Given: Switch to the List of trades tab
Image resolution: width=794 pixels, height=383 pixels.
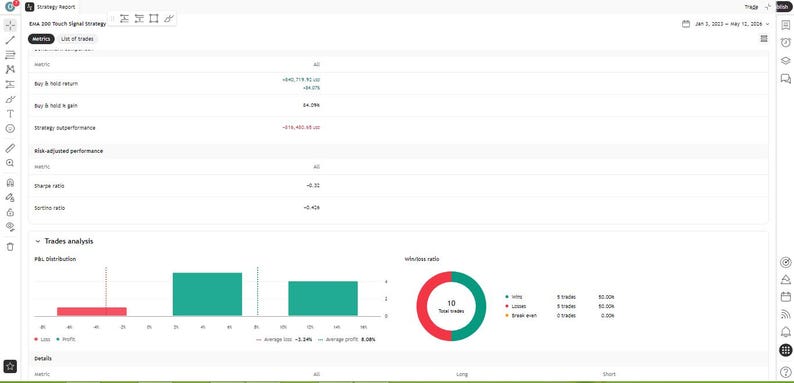Looking at the screenshot, I should coord(77,39).
